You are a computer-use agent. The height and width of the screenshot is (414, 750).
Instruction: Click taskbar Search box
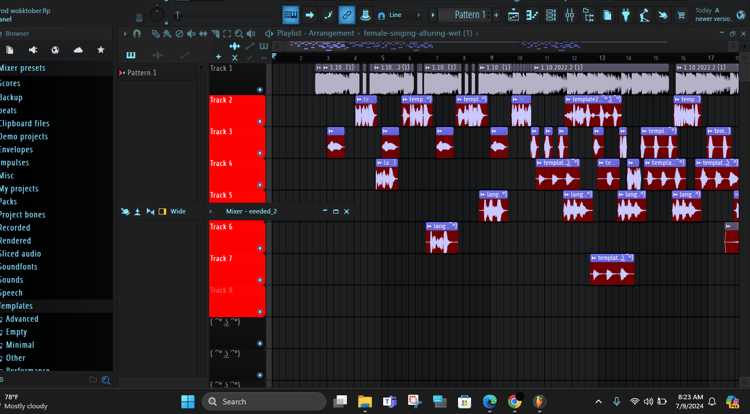[264, 402]
